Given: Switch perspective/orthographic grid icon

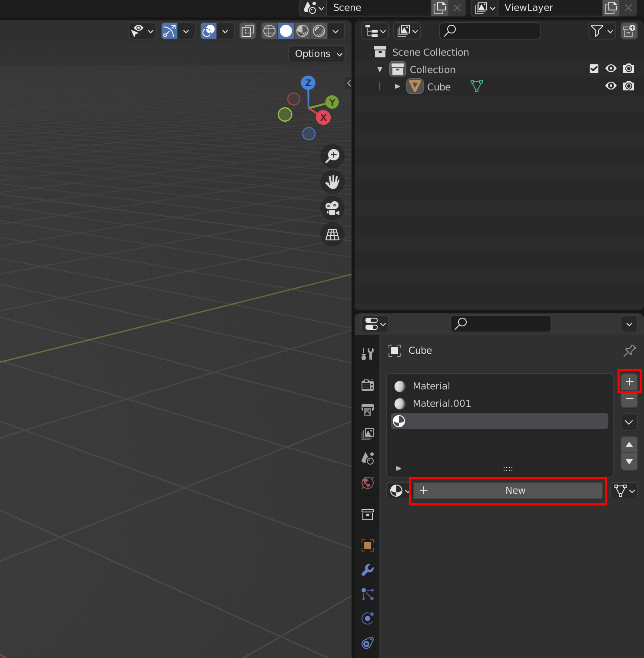Looking at the screenshot, I should coord(332,235).
